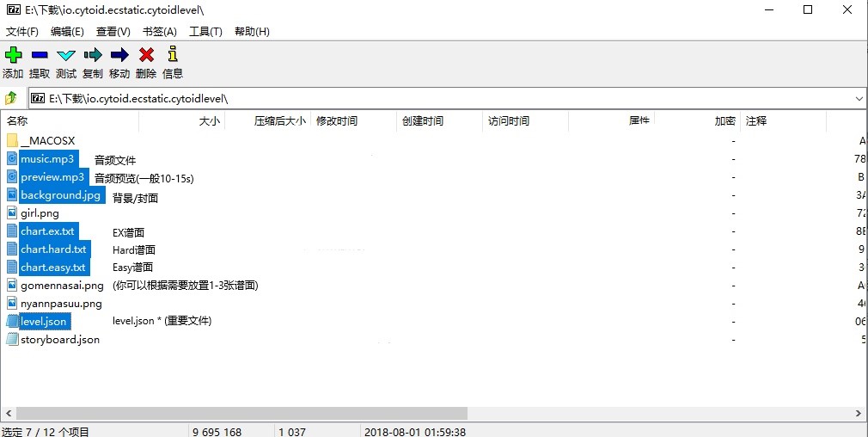The image size is (868, 437).
Task: Click the Move (移动) arrow icon
Action: (x=119, y=56)
